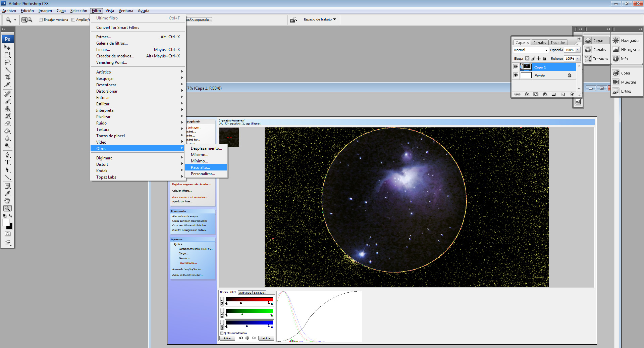Click the create new layer icon
644x348 pixels.
[563, 94]
